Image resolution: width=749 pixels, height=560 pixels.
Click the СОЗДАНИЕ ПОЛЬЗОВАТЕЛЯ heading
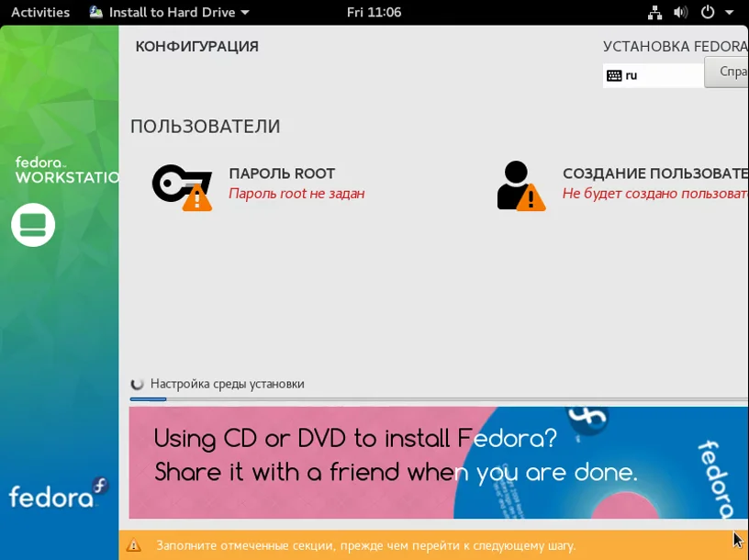[655, 174]
